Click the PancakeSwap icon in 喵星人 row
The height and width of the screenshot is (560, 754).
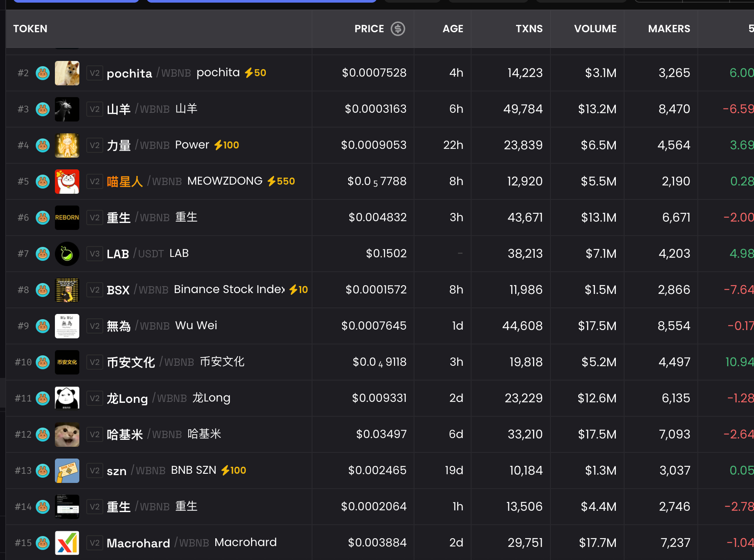43,181
